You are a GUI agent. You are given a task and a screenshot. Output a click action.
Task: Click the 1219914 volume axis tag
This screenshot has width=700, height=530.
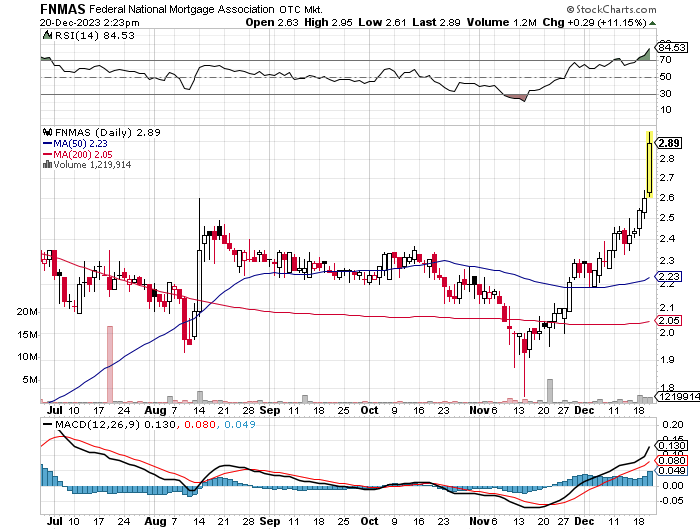(677, 396)
